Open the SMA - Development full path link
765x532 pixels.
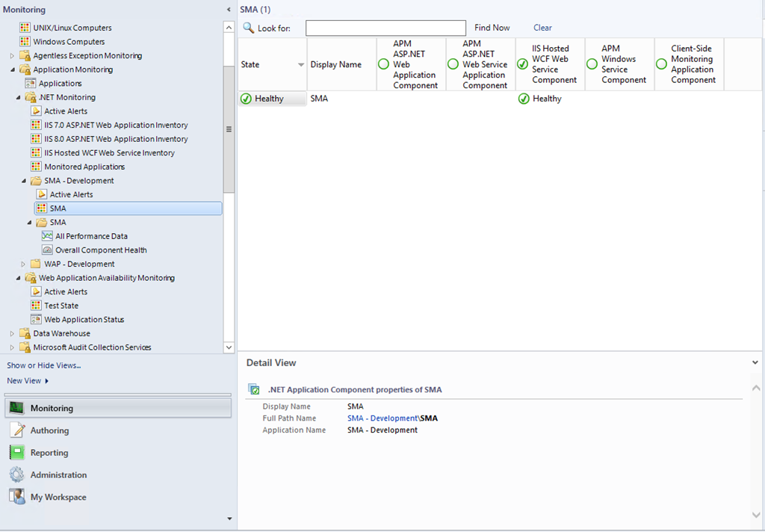click(382, 418)
